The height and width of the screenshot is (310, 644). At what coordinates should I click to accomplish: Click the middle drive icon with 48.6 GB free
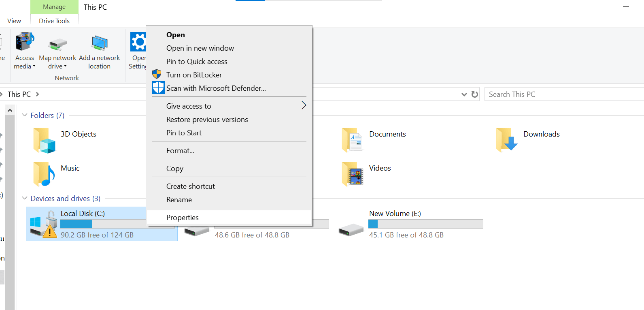[197, 231]
